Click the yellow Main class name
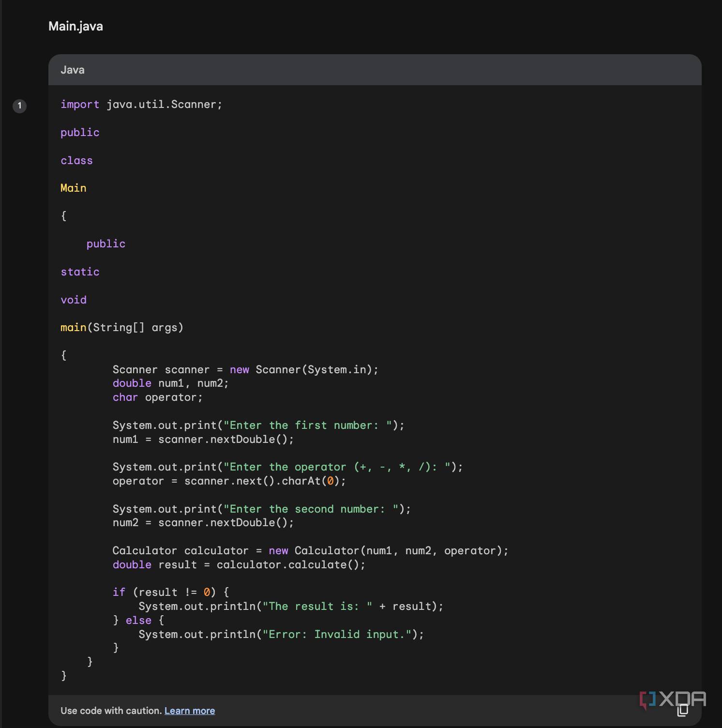This screenshot has width=722, height=728. coord(74,188)
